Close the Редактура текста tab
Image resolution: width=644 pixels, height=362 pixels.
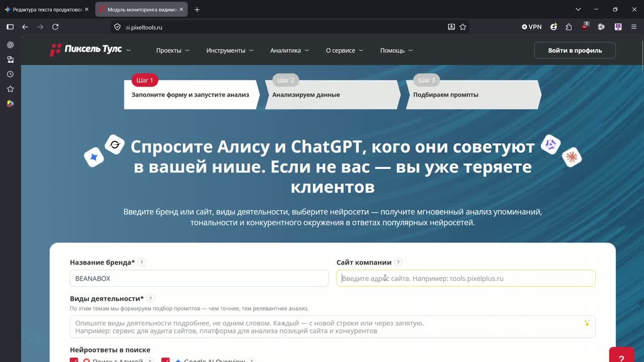pyautogui.click(x=87, y=10)
